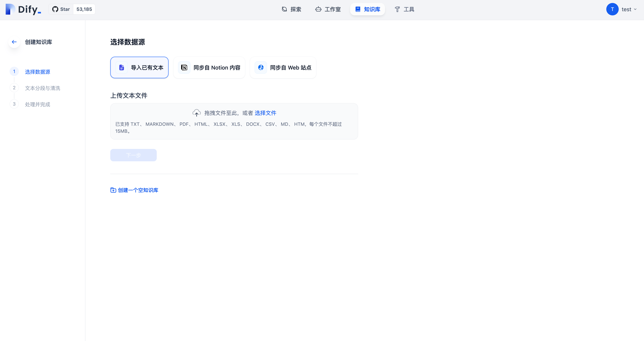Choose the 导入已有文本 data source
The height and width of the screenshot is (341, 644).
pos(139,68)
